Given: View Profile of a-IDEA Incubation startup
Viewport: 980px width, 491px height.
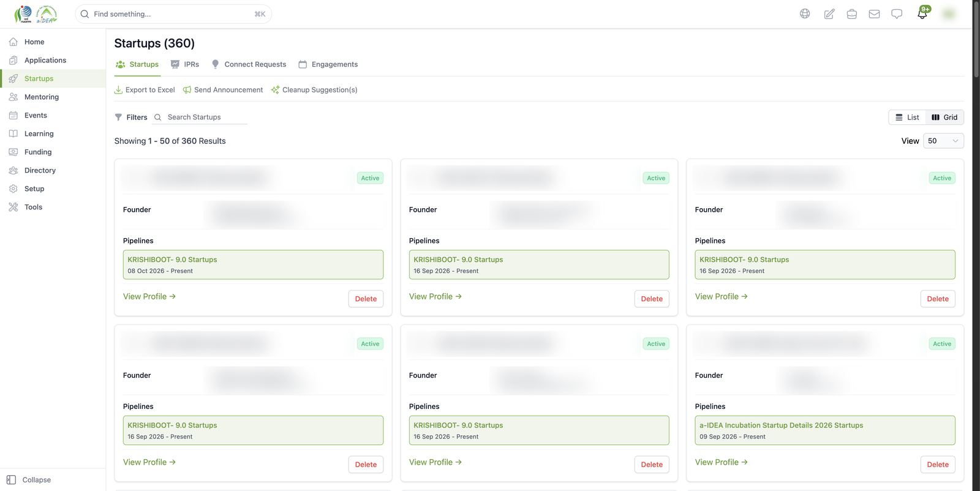Looking at the screenshot, I should [722, 462].
